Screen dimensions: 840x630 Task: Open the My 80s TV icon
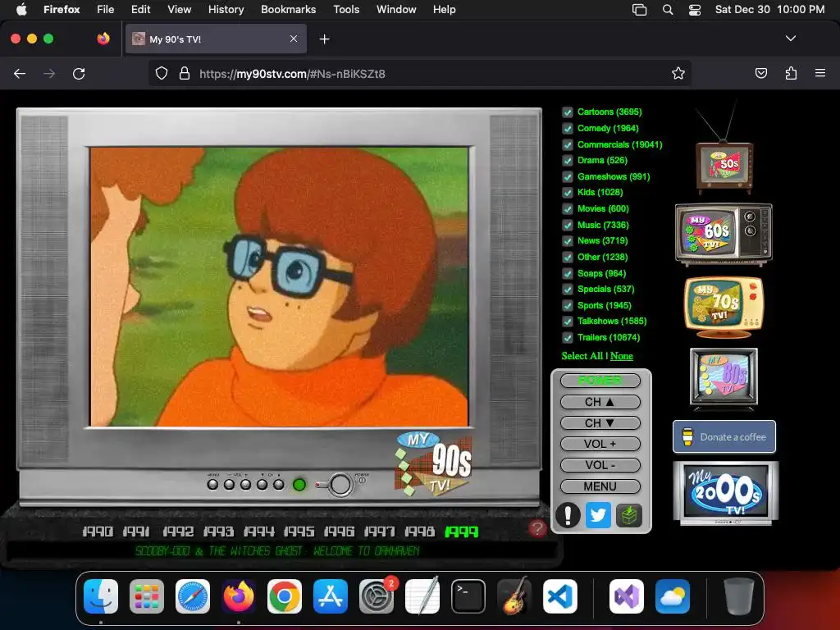point(724,377)
